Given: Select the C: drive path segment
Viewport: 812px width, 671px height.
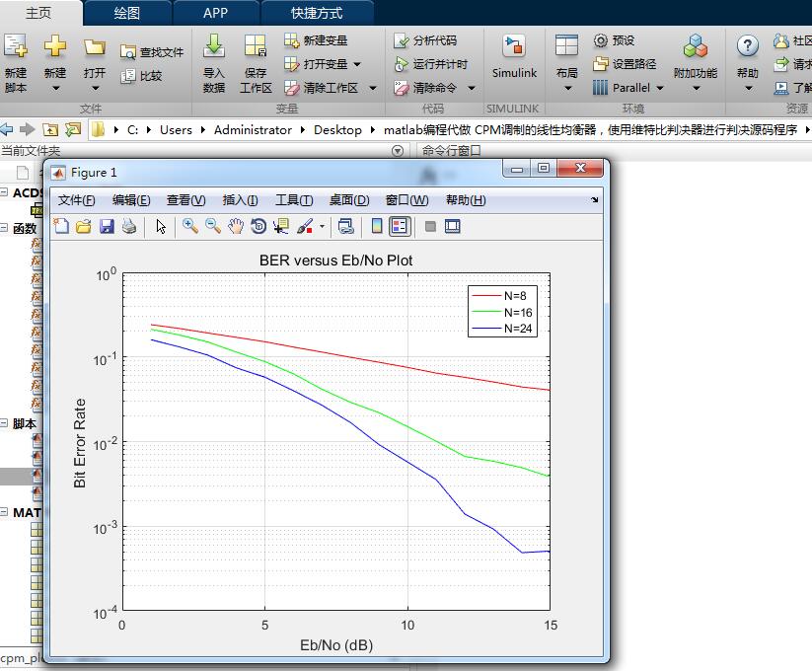Looking at the screenshot, I should click(132, 130).
